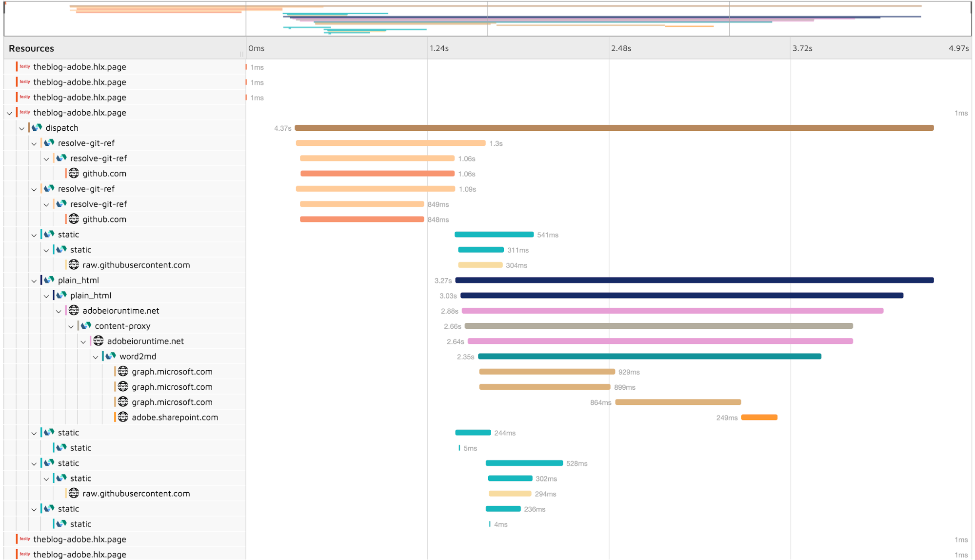Select the github.com 1.06s red bar
The width and height of the screenshot is (975, 560).
378,173
